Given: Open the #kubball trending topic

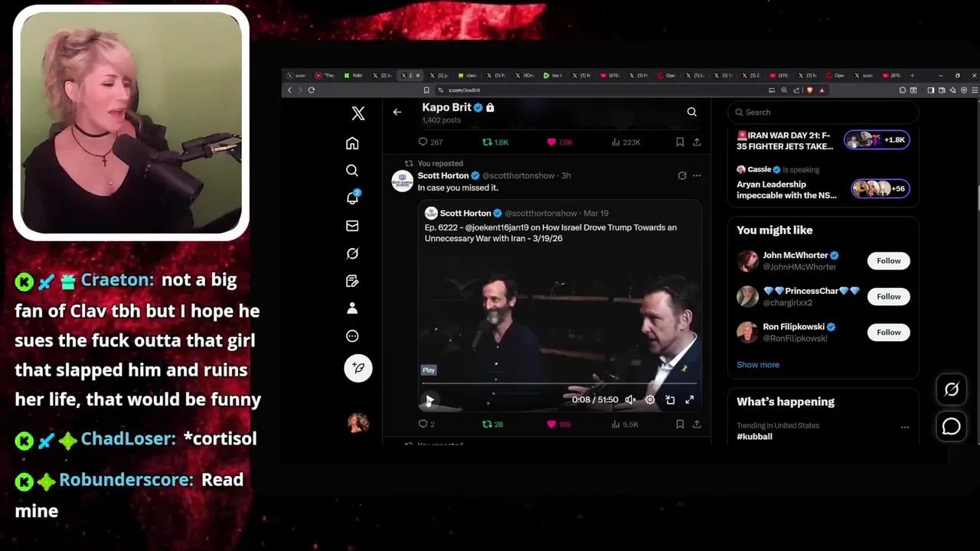Looking at the screenshot, I should pos(754,436).
